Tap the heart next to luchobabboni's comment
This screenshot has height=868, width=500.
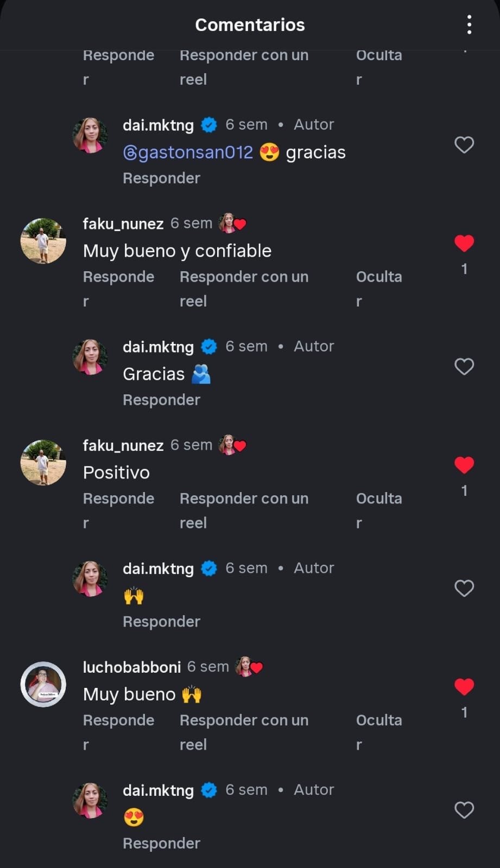tap(464, 687)
